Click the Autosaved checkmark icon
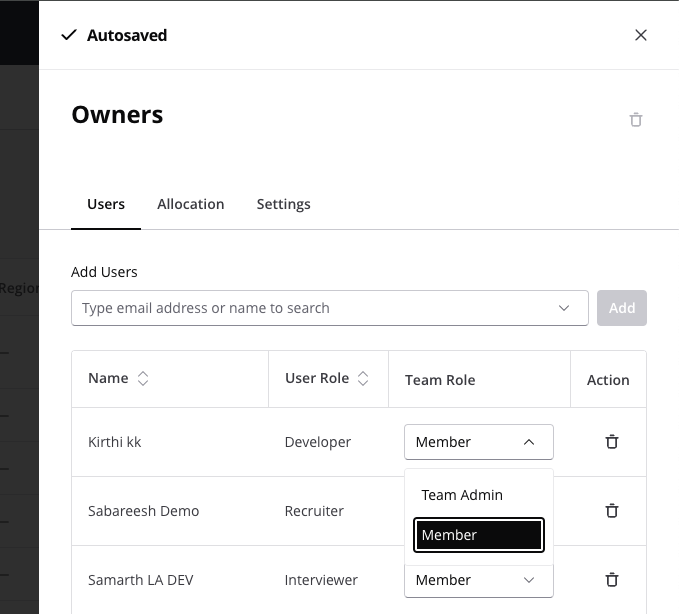679x614 pixels. click(x=69, y=35)
